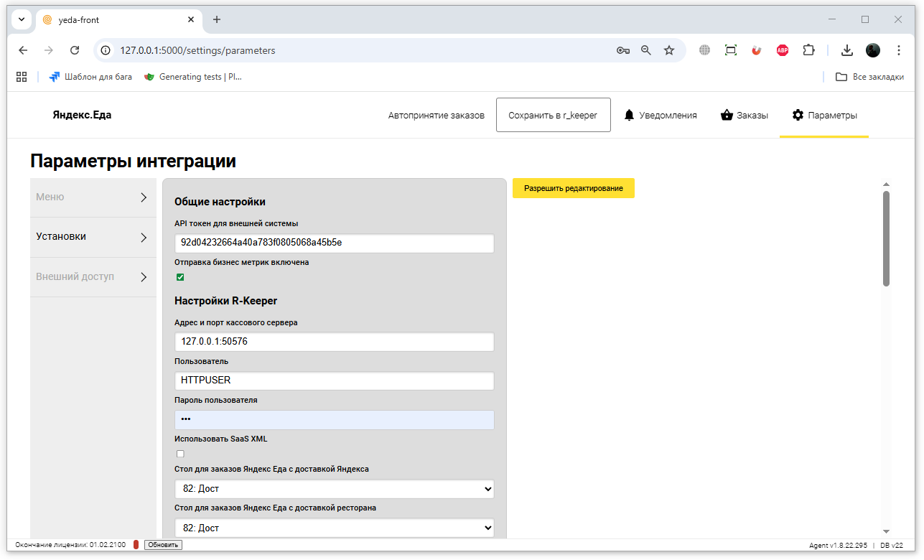Click the password manager key icon
The image size is (924, 560).
pyautogui.click(x=622, y=50)
